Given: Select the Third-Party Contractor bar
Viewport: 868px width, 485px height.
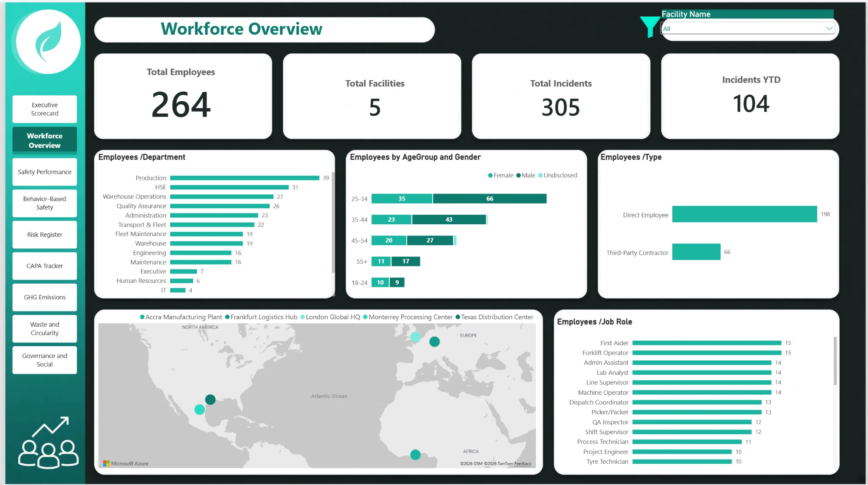Looking at the screenshot, I should [696, 252].
